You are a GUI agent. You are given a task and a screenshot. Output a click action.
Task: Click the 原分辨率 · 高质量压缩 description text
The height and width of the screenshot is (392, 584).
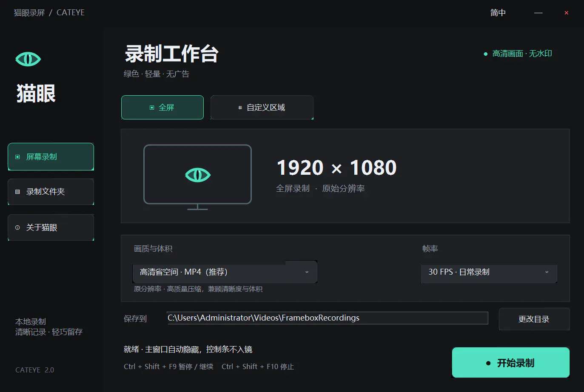pos(198,289)
